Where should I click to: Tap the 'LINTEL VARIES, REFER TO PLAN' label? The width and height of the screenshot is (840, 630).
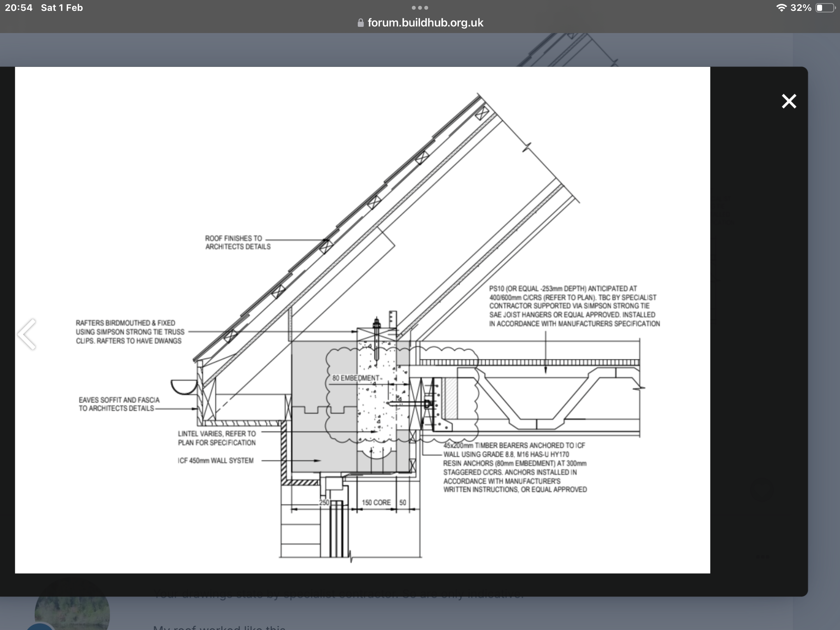217,438
